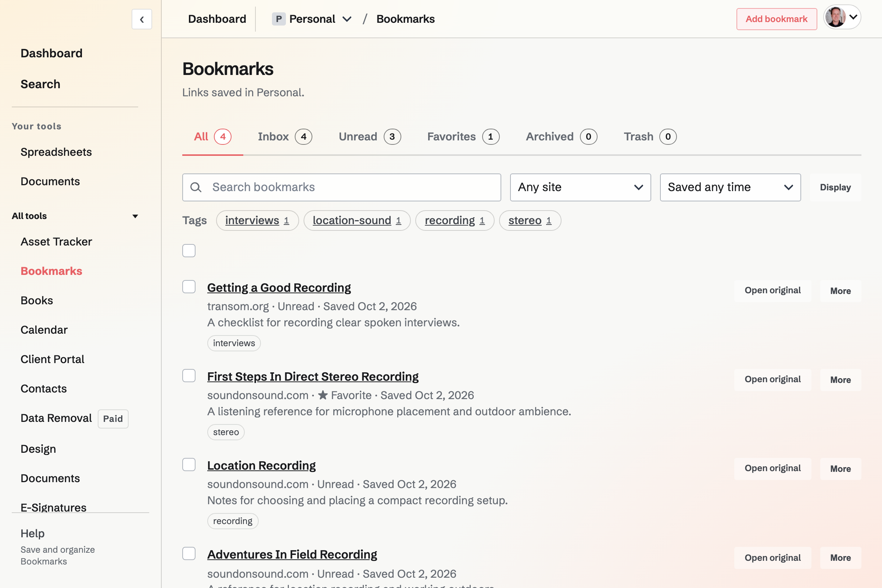
Task: Click Dashboard in the top breadcrumb
Action: click(x=217, y=19)
